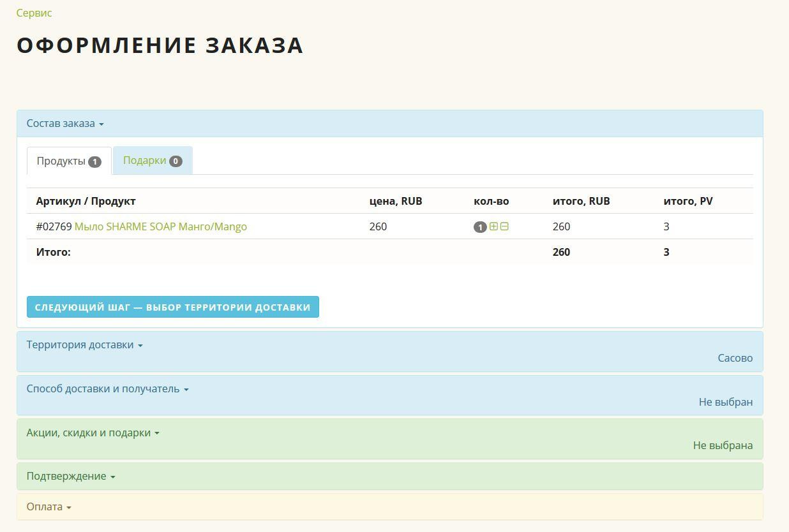Click the Не выбран delivery method status
Screen dimensions: 789x532
(x=725, y=402)
